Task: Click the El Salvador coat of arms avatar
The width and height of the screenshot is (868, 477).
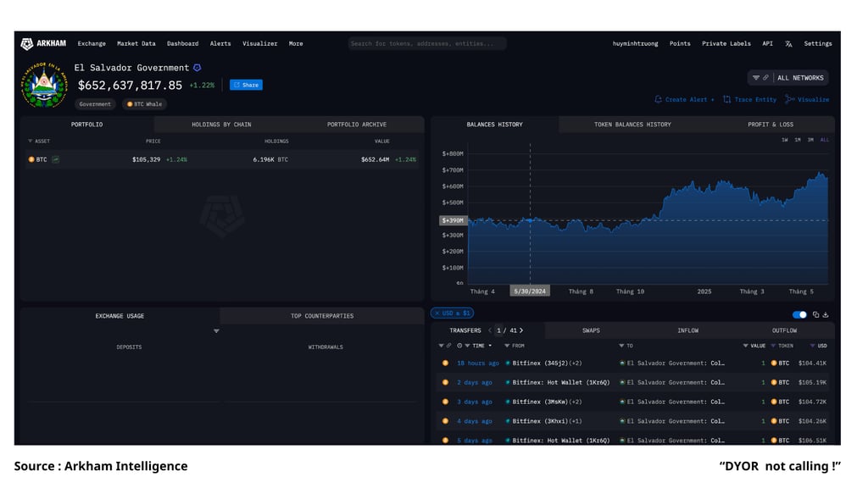Action: click(x=44, y=85)
